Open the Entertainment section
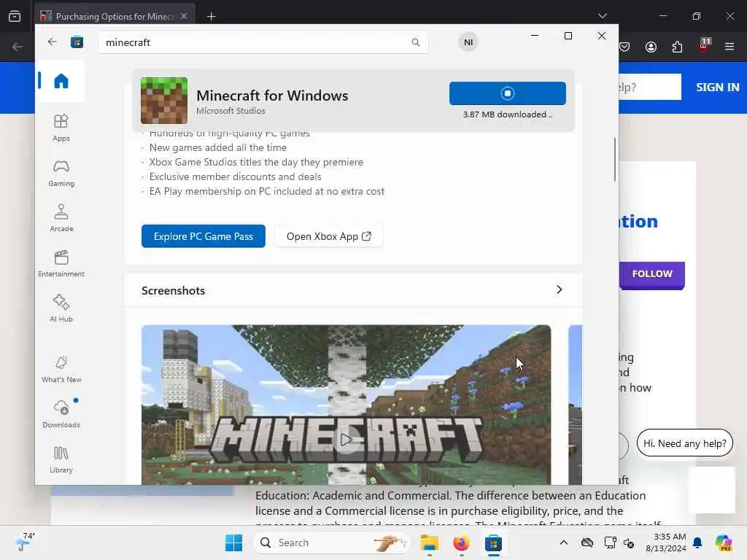 click(61, 263)
